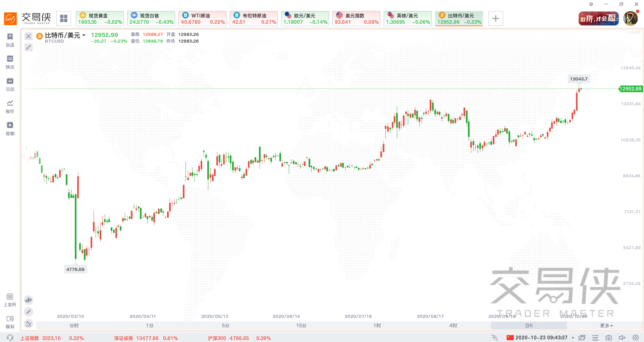Select the 比特币/美元 tab in top bar
This screenshot has width=644, height=342.
click(x=459, y=18)
